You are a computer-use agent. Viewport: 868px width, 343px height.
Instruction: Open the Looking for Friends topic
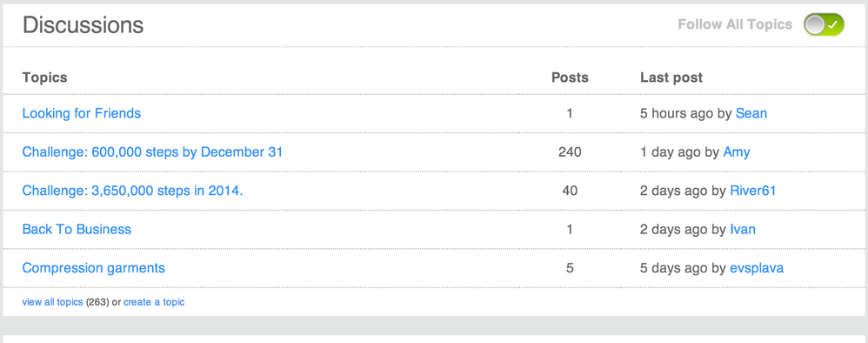(82, 113)
